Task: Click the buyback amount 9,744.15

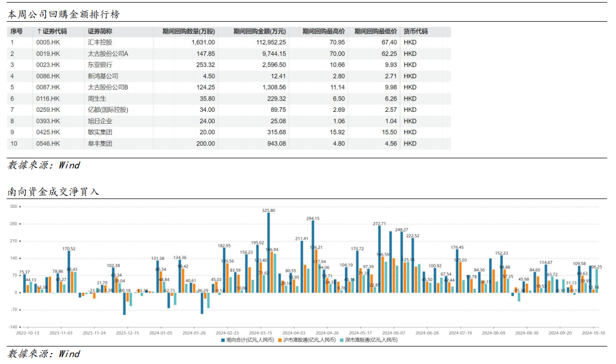Action: tap(274, 54)
